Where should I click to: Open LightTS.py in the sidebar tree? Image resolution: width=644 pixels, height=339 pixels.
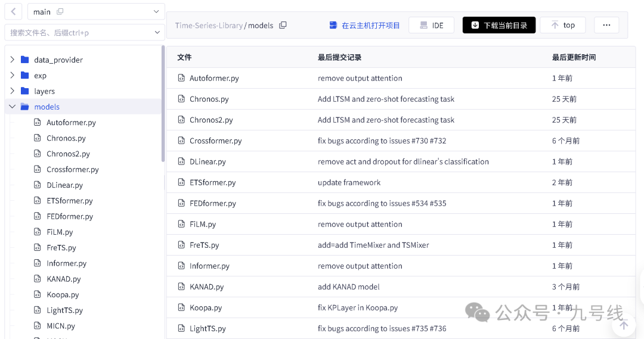(65, 310)
